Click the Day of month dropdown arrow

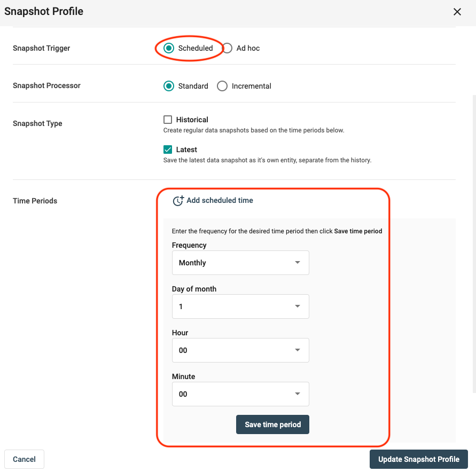pyautogui.click(x=298, y=306)
